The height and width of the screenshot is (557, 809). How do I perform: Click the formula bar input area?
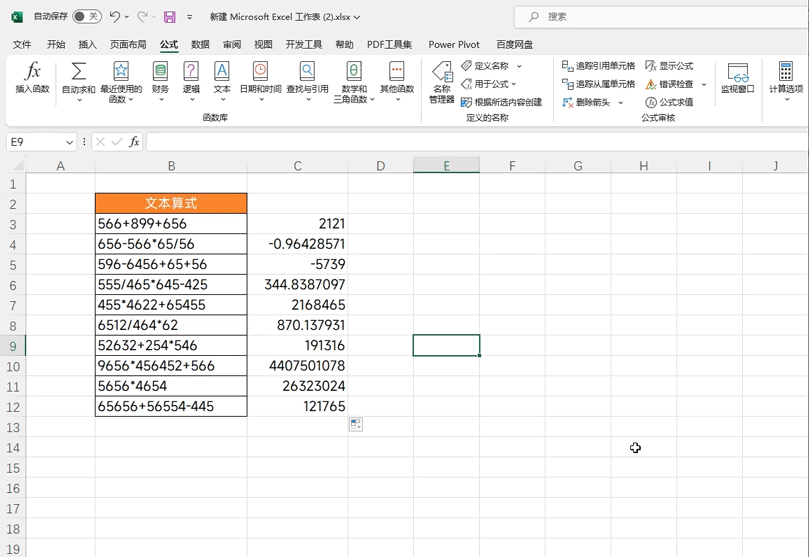(x=477, y=142)
